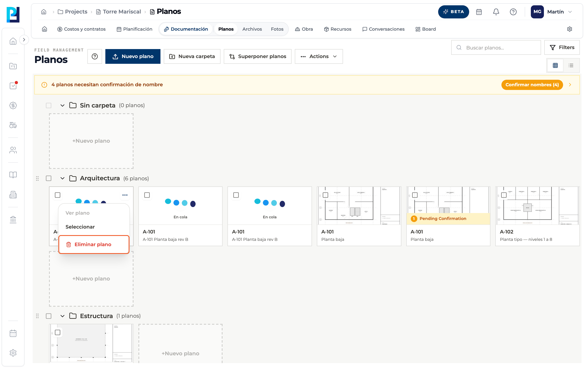Check the Arquitectura folder checkbox
Image resolution: width=588 pixels, height=368 pixels.
[49, 178]
